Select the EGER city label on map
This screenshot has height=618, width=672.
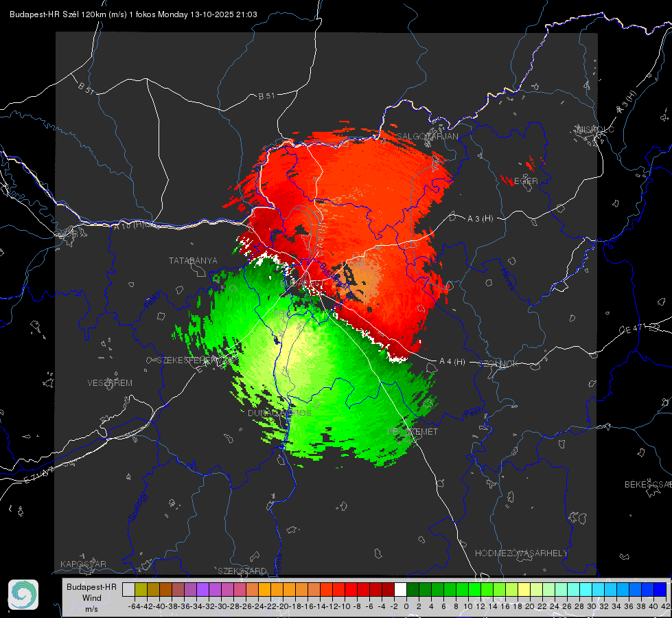525,181
